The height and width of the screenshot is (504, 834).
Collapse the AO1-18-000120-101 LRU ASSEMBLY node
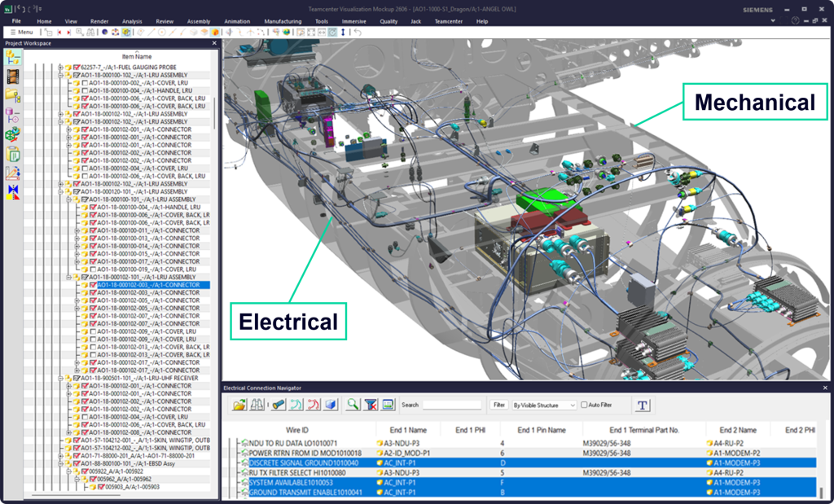coord(60,192)
